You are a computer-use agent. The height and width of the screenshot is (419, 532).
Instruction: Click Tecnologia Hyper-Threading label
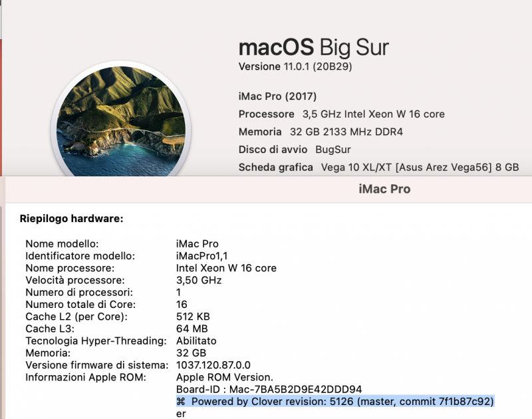click(96, 341)
